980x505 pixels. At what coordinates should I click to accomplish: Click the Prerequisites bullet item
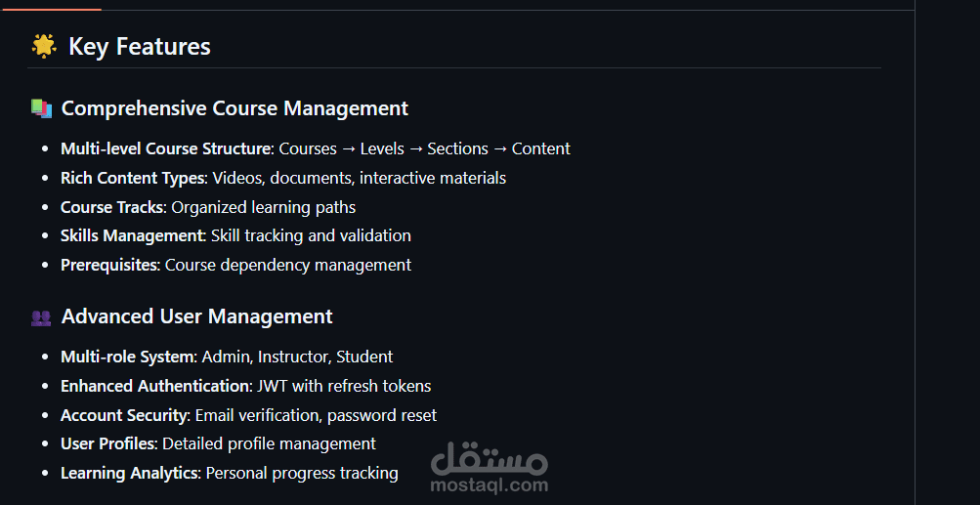(x=235, y=265)
